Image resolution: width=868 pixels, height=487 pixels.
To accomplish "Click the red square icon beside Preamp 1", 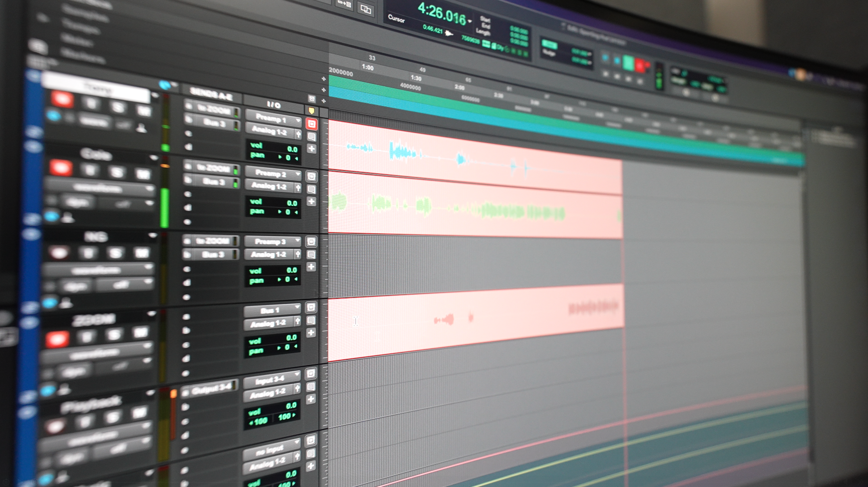I will [x=311, y=124].
